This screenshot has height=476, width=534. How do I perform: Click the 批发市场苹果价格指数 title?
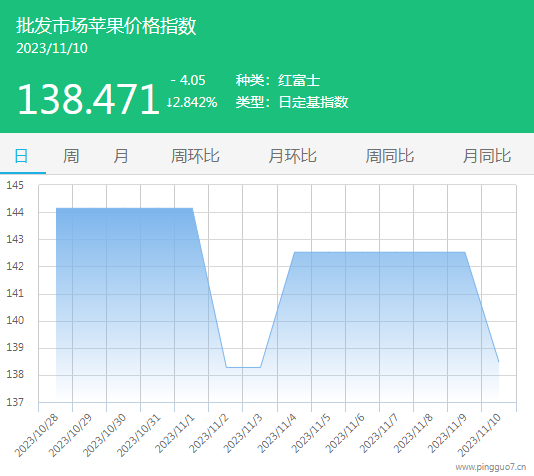[x=106, y=26]
